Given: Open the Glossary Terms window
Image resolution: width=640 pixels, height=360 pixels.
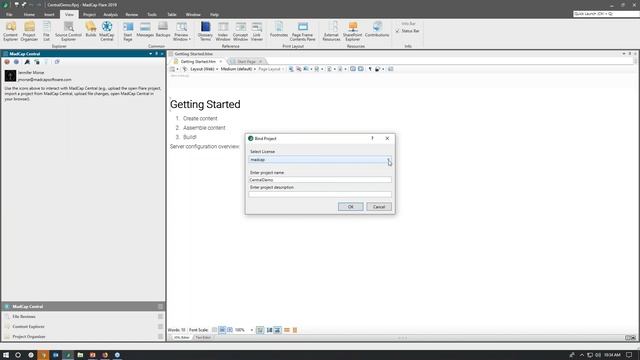Looking at the screenshot, I should [x=205, y=31].
